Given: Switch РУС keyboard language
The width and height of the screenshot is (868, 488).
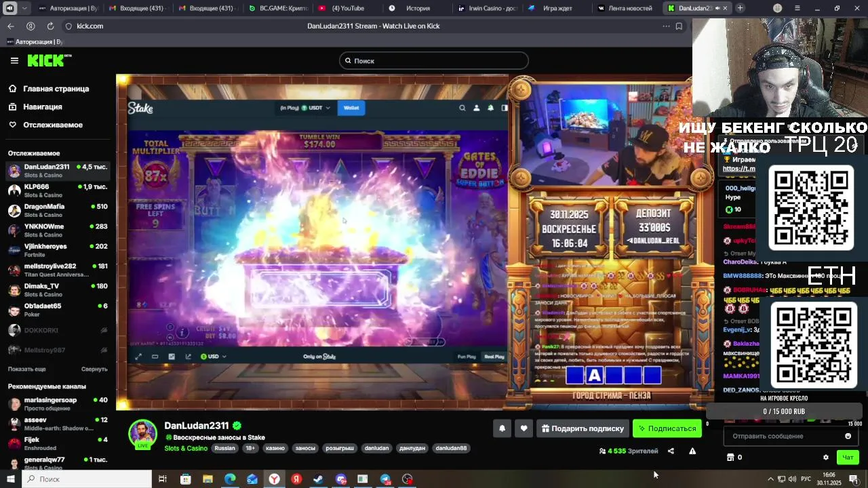Looking at the screenshot, I should pos(806,479).
